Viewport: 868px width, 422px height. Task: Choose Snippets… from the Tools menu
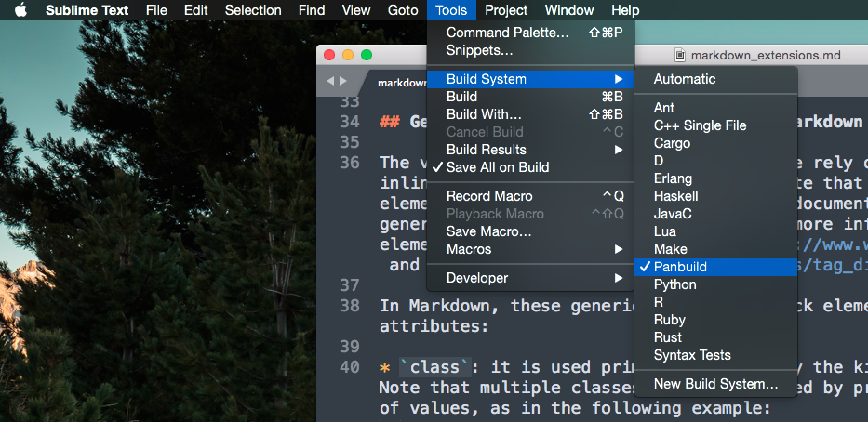coord(530,50)
